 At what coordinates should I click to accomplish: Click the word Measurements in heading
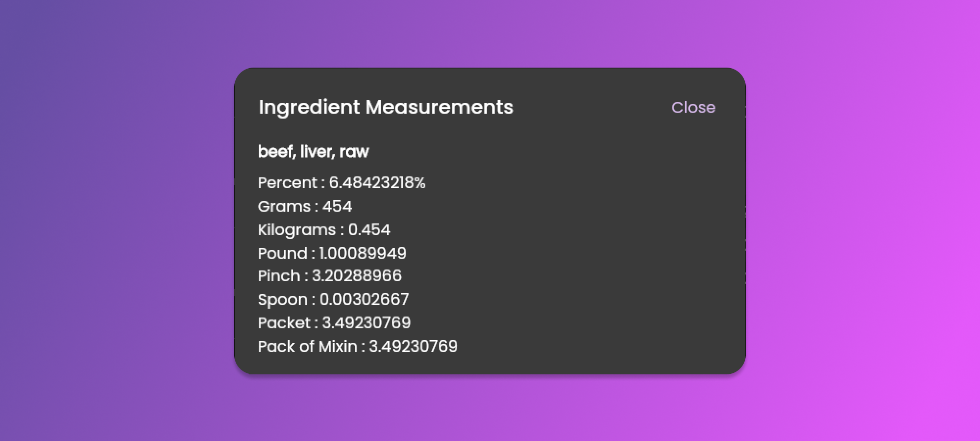coord(439,107)
